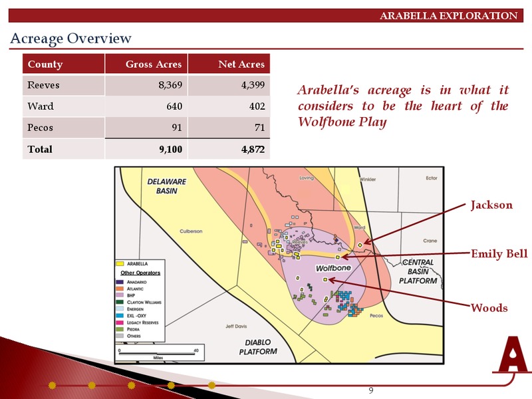Click the orange Atlantic legend swatch
532x399 pixels.
click(120, 289)
